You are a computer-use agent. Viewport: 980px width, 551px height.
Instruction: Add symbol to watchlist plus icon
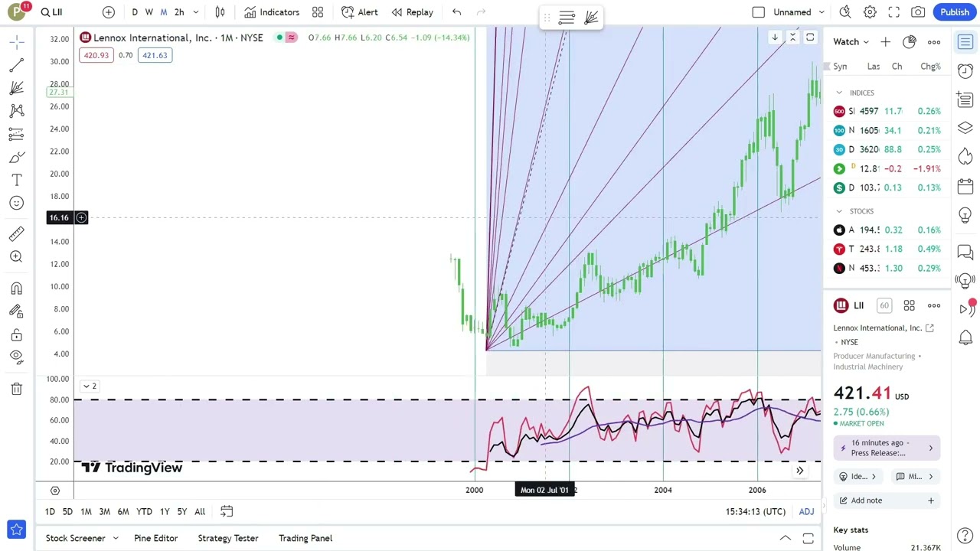[x=885, y=42]
